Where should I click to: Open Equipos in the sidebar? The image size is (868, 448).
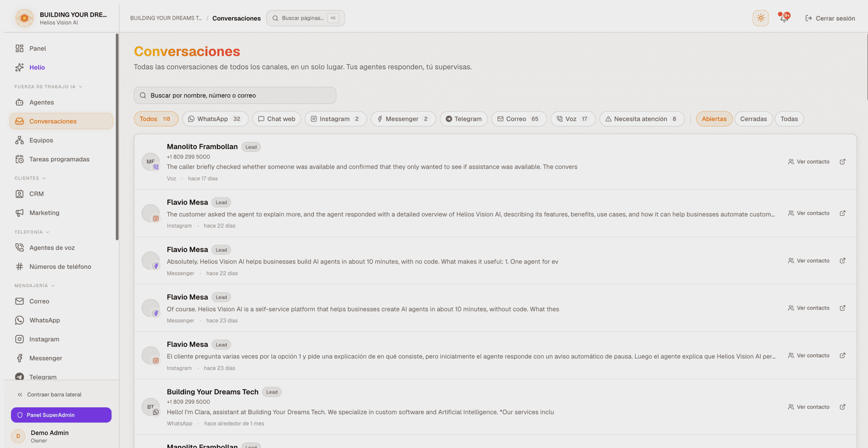pos(61,140)
